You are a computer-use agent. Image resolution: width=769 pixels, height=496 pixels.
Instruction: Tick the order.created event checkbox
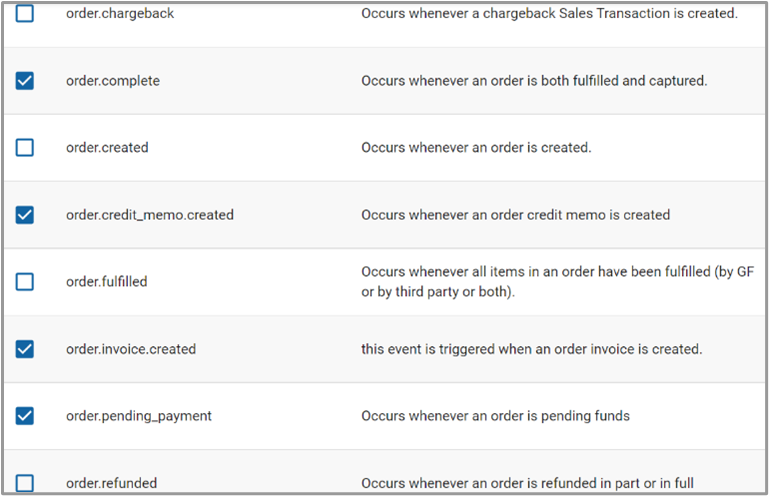pyautogui.click(x=25, y=148)
